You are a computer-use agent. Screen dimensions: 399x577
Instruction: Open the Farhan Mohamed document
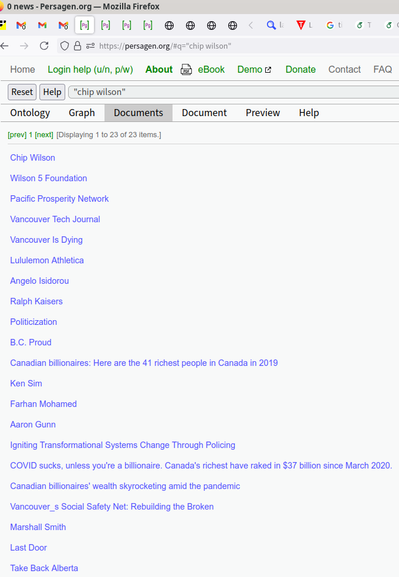43,404
